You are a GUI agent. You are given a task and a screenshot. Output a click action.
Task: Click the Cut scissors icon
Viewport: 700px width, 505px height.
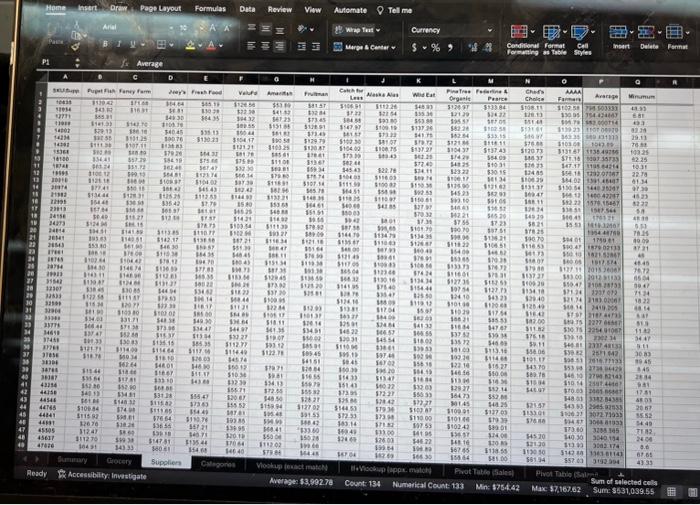point(76,25)
